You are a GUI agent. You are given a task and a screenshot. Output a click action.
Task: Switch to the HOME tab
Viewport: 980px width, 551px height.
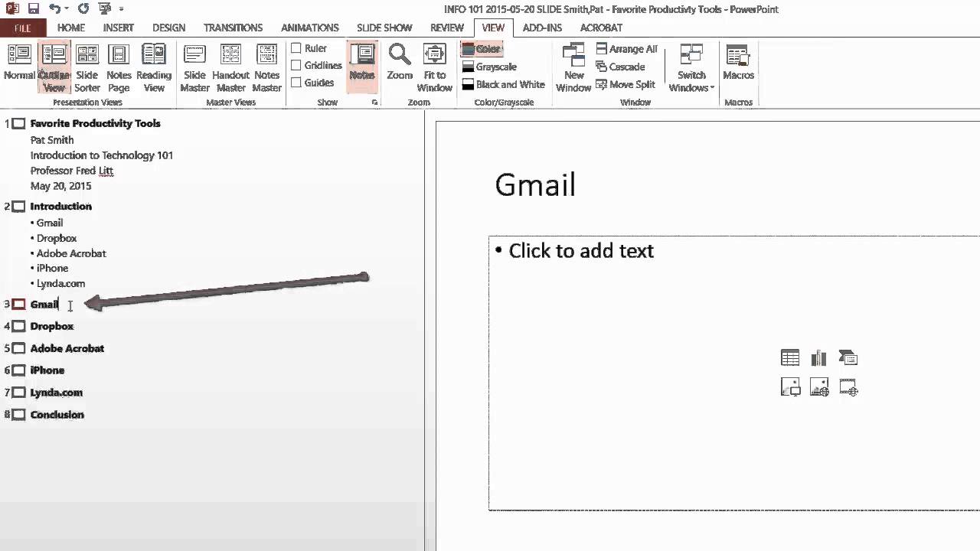pyautogui.click(x=71, y=28)
